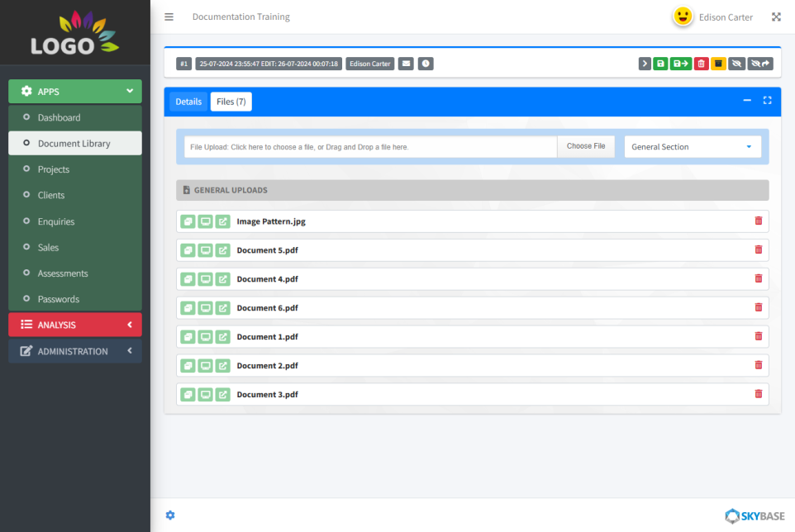Image resolution: width=795 pixels, height=532 pixels.
Task: Click open-external icon for Image Pattern.jpg
Action: click(x=222, y=221)
